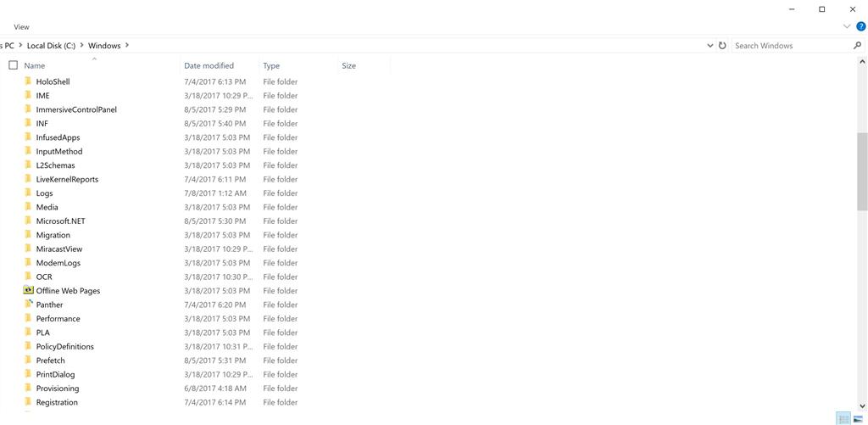Select the Migration folder icon

28,234
